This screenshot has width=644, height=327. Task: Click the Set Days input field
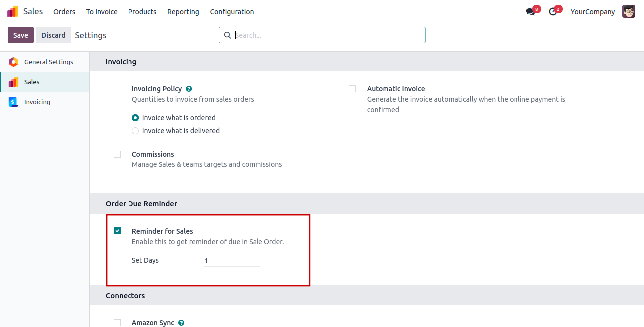pos(232,261)
